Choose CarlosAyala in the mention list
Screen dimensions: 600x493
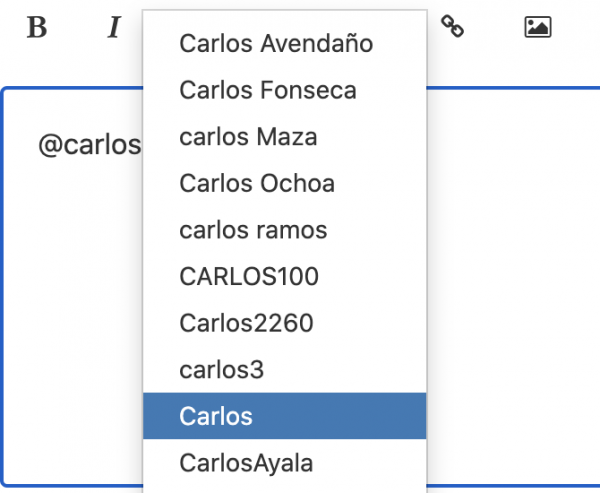[x=284, y=462]
